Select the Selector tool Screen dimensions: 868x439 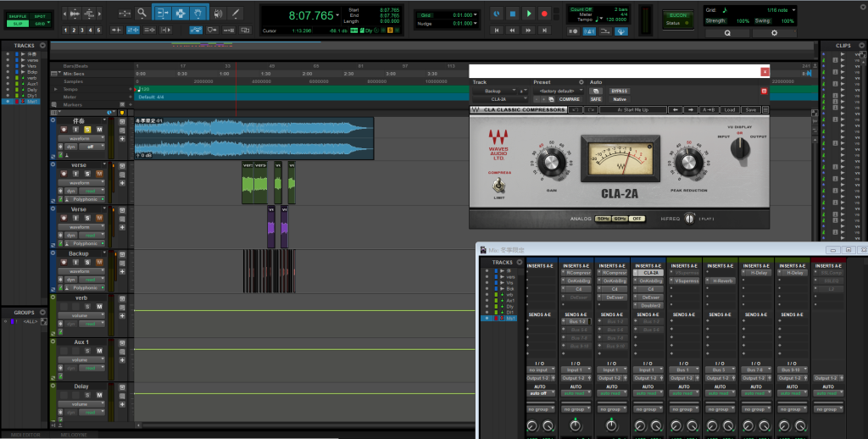click(x=180, y=13)
